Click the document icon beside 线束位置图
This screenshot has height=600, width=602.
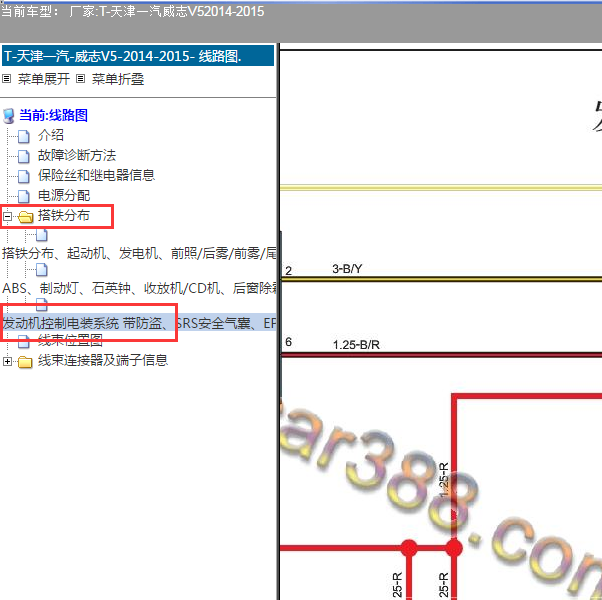pyautogui.click(x=24, y=341)
